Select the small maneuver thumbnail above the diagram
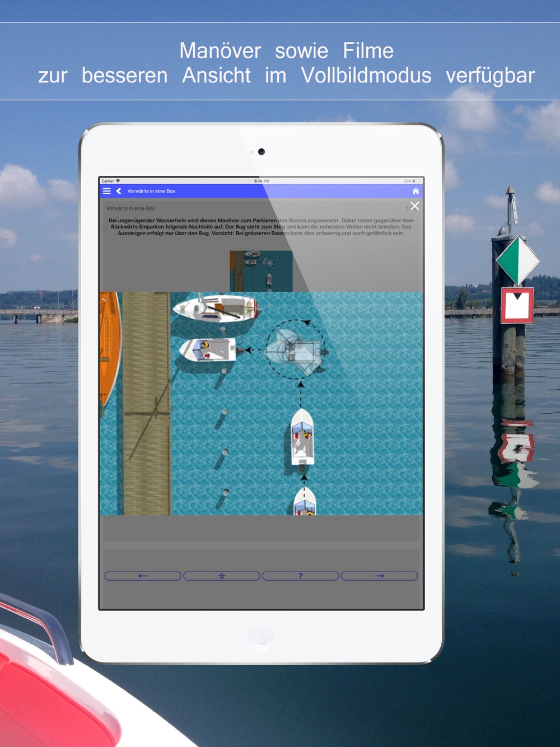Viewport: 560px width, 747px height. [x=261, y=271]
